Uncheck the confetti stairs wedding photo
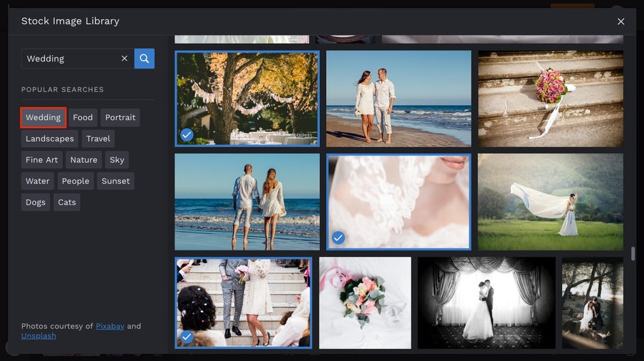This screenshot has width=644, height=361. coord(186,336)
